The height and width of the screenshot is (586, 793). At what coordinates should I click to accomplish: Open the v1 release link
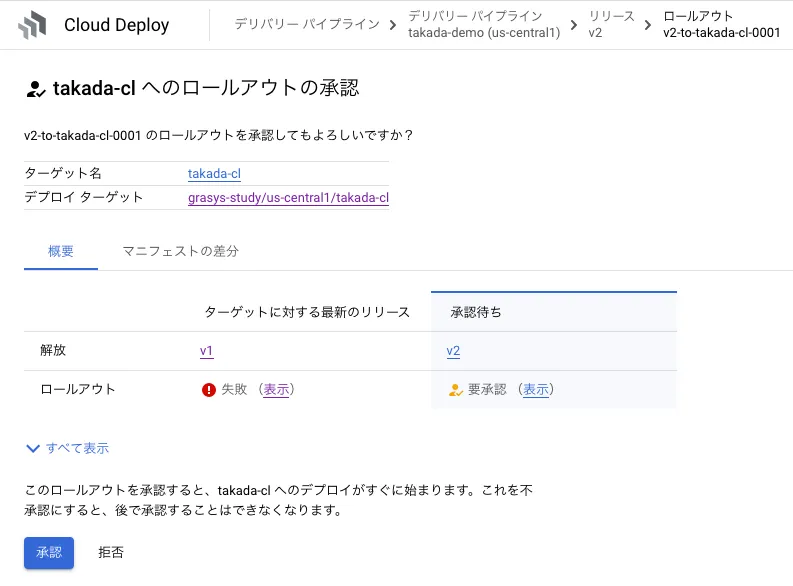[206, 351]
